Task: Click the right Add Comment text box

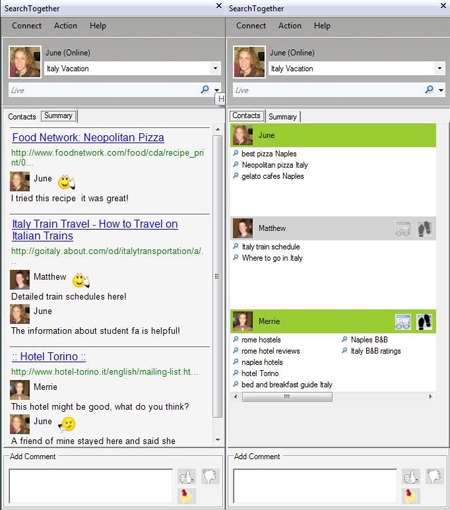Action: (x=315, y=486)
